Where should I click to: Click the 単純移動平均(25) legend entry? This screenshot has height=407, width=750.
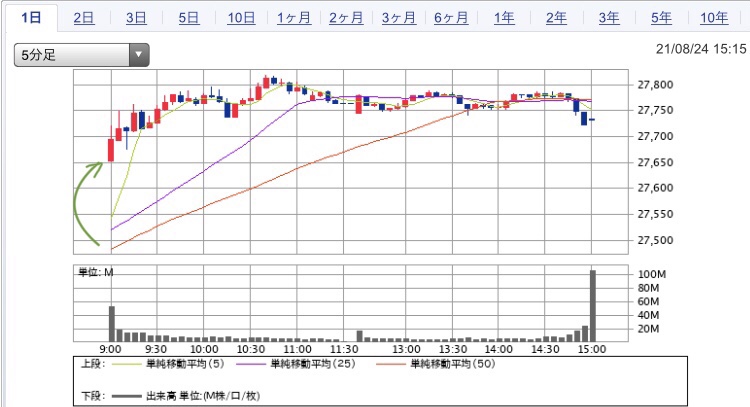pos(313,364)
